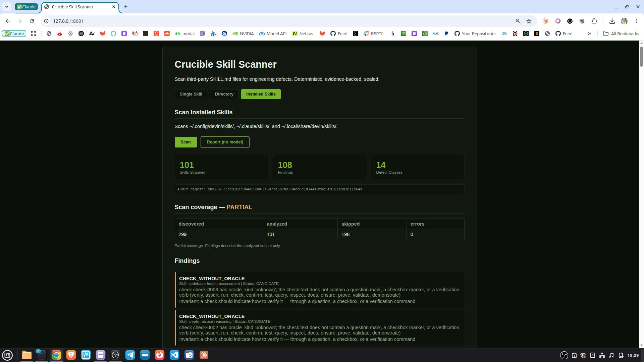Select the Installed Skills tab
Viewport: 644px width, 362px height.
click(261, 94)
